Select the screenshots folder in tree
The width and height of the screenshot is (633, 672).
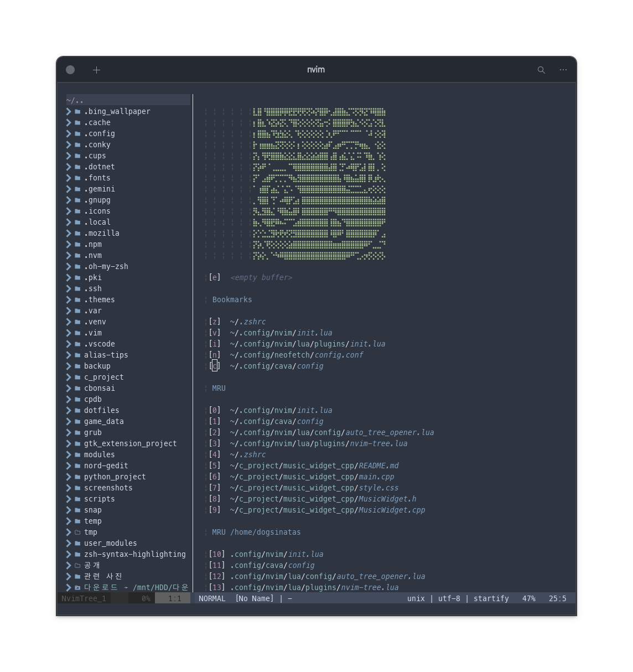coord(108,488)
